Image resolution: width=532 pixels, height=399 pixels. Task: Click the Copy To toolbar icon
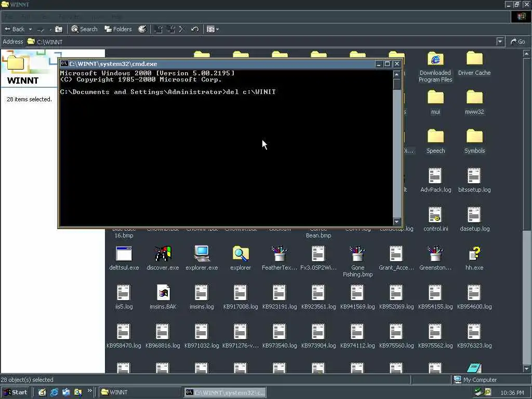click(170, 29)
